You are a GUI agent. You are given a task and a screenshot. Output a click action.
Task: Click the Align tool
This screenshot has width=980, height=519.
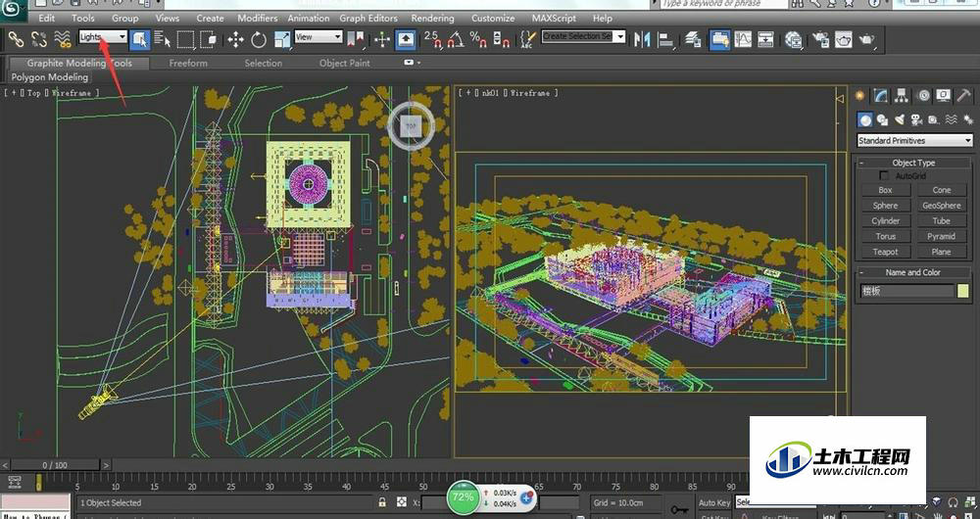click(x=665, y=39)
